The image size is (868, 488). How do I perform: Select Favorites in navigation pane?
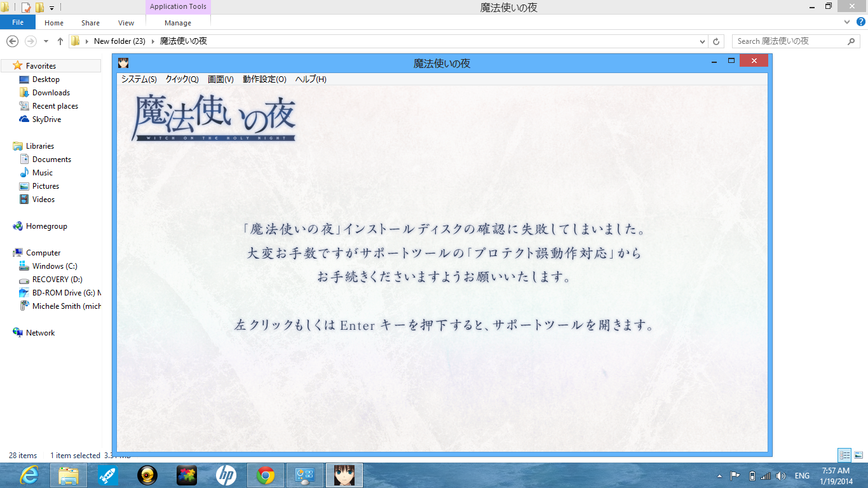[41, 66]
